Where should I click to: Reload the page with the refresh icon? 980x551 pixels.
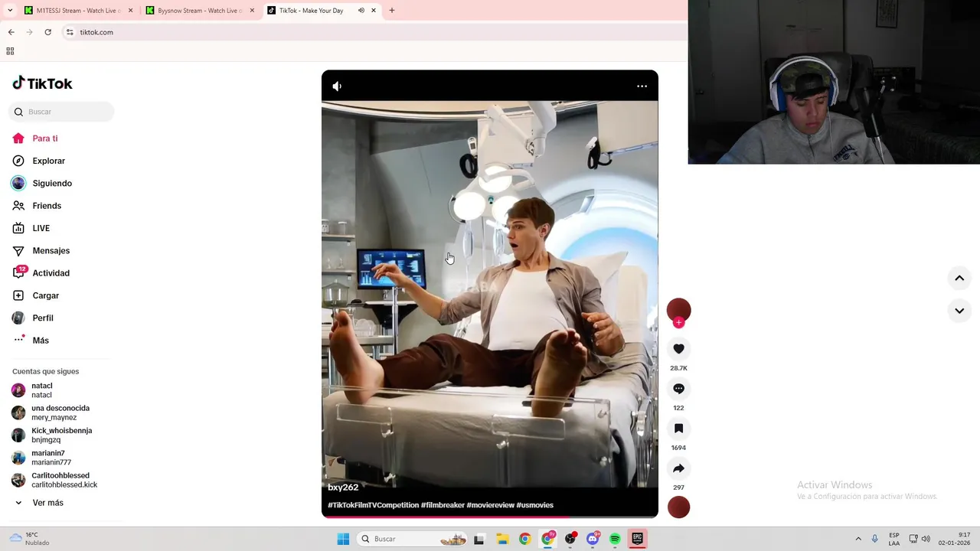click(x=47, y=32)
